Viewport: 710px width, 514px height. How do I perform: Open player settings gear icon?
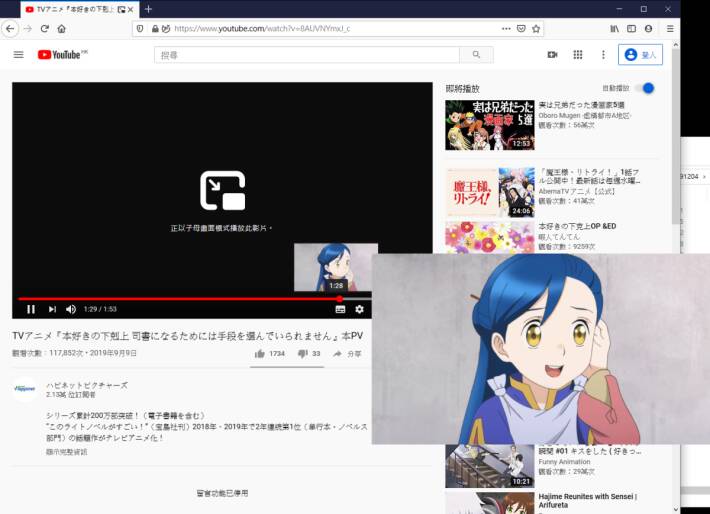(x=360, y=309)
